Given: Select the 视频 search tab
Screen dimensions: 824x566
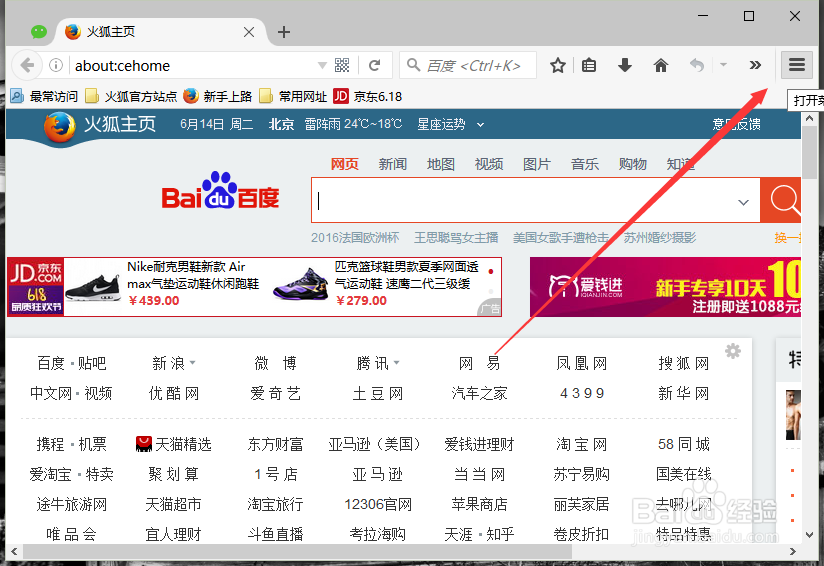Looking at the screenshot, I should (489, 164).
